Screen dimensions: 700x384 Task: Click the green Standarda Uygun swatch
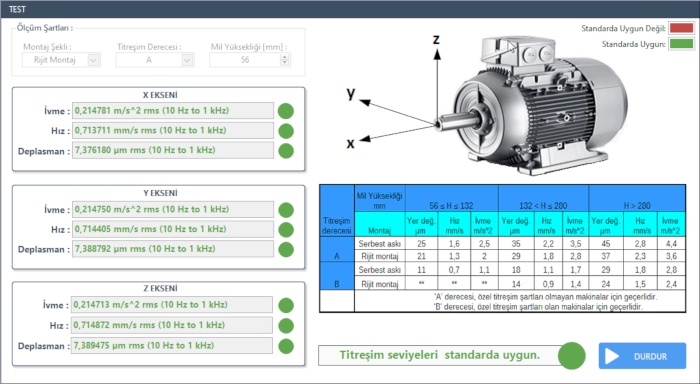(x=681, y=44)
